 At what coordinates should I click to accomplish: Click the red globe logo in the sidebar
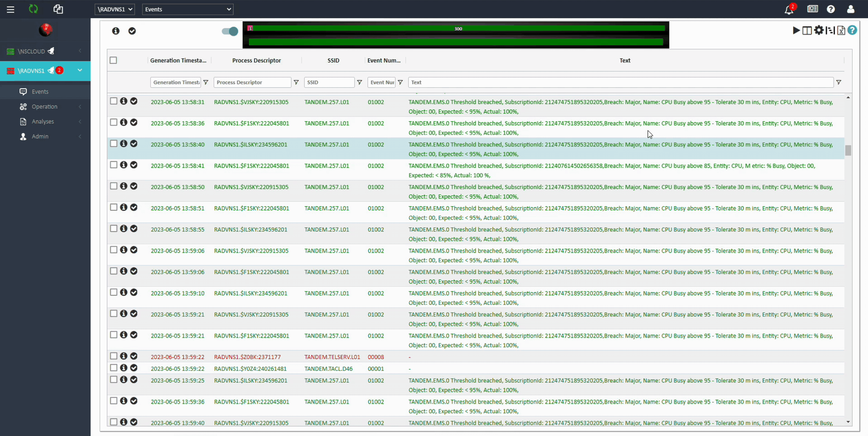coord(45,30)
